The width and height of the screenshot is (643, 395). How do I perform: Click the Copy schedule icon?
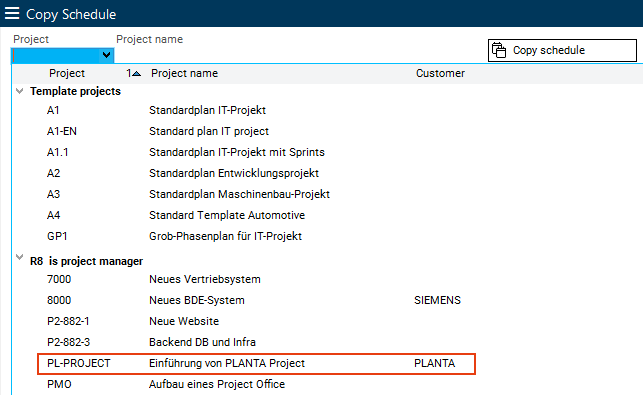[x=499, y=50]
